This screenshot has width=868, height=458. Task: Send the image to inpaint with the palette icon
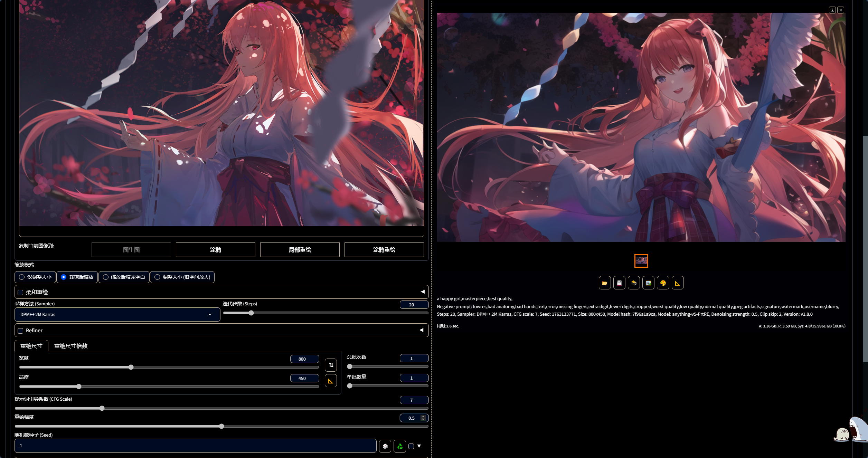point(663,283)
